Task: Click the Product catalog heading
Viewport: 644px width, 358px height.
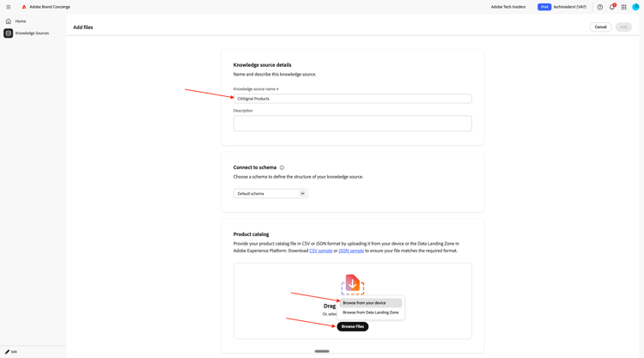Action: click(251, 234)
